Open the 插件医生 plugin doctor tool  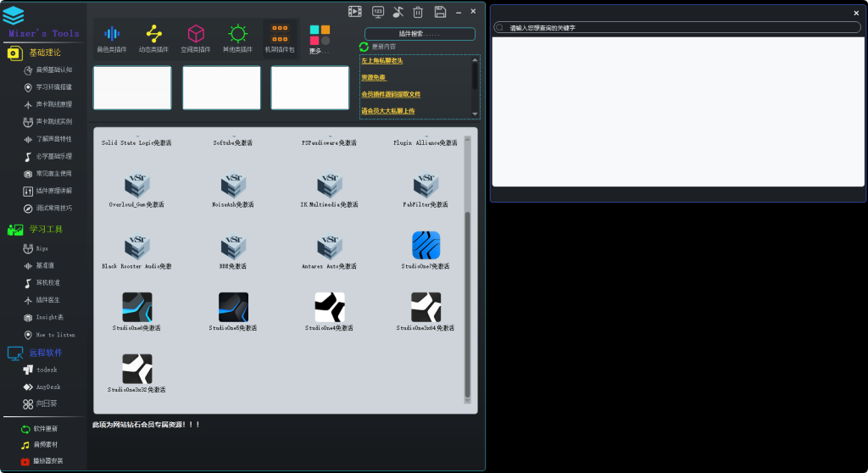(42, 300)
